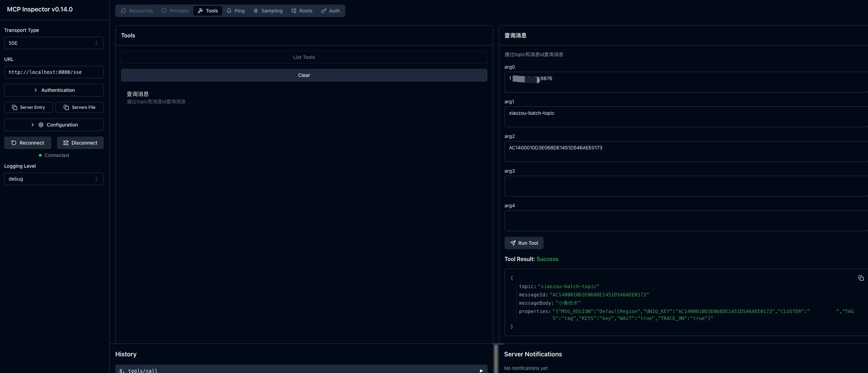868x373 pixels.
Task: Click the arg1 field with xiaozou-batch-topic
Action: [686, 117]
